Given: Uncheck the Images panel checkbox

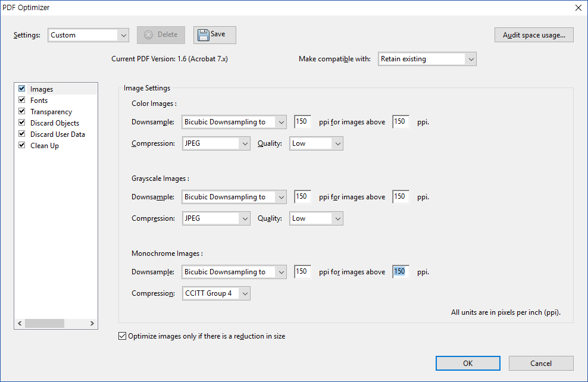Looking at the screenshot, I should coord(22,89).
